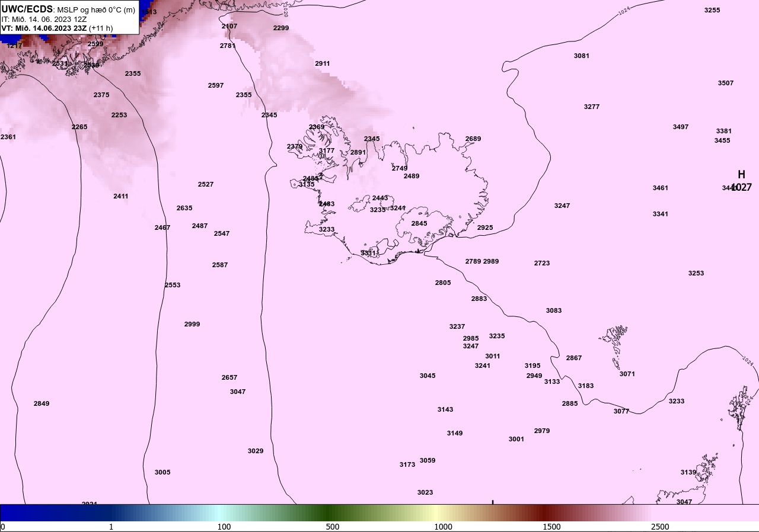The height and width of the screenshot is (532, 759).
Task: Click the height value 2527
Action: click(x=206, y=184)
